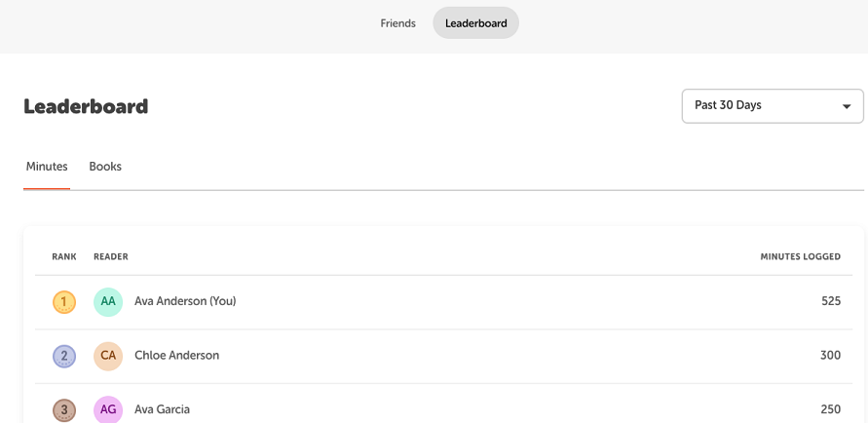Viewport: 868px width, 423px height.
Task: Click the Ava Garcia reader name
Action: (x=162, y=410)
